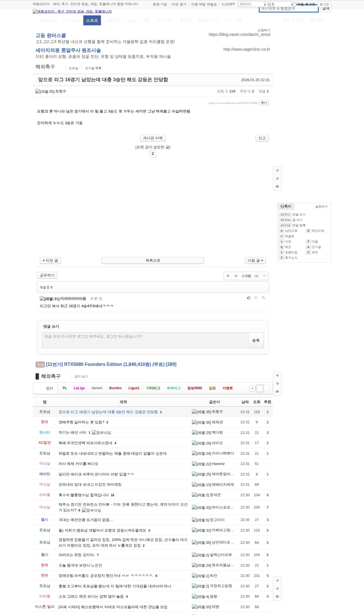Click the 첨부파일 icon in the 제주스 컨퍼런스 인터뷰 row
Viewport: 364px width, 615px height.
point(92,511)
